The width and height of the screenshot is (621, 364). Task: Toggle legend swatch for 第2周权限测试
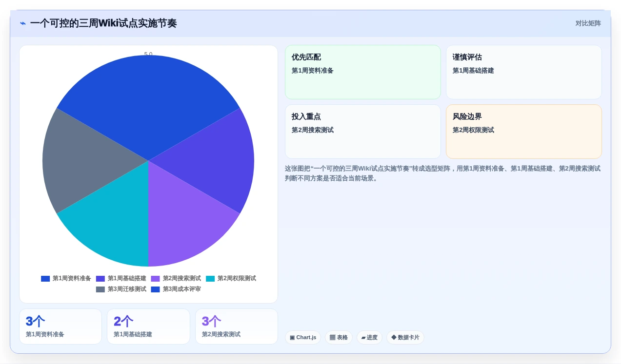[x=210, y=279]
